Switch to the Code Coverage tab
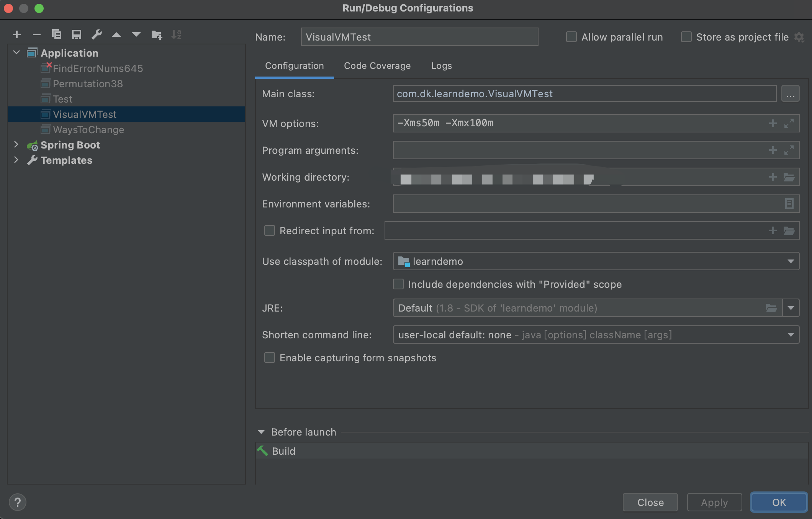812x519 pixels. click(x=377, y=66)
